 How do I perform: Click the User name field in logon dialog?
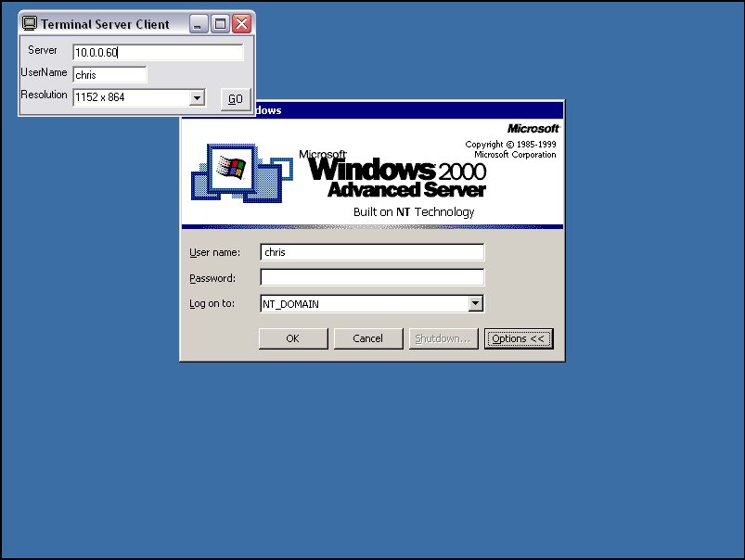point(372,252)
